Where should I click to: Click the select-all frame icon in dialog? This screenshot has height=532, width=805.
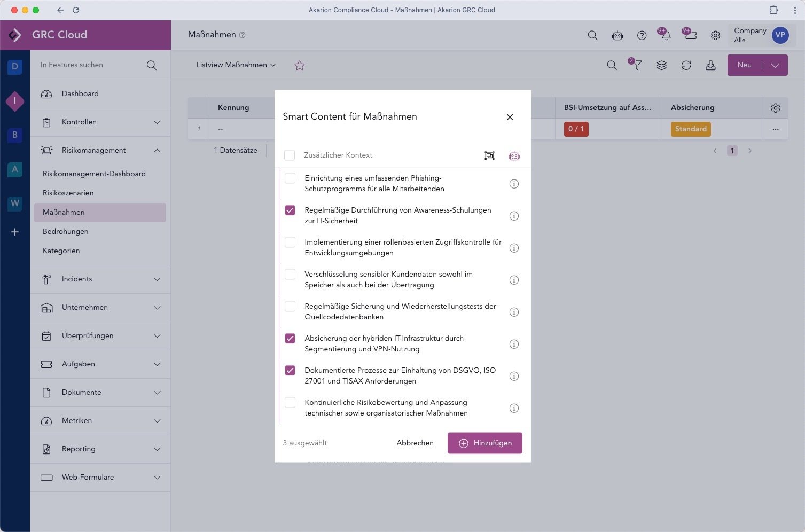(x=489, y=155)
